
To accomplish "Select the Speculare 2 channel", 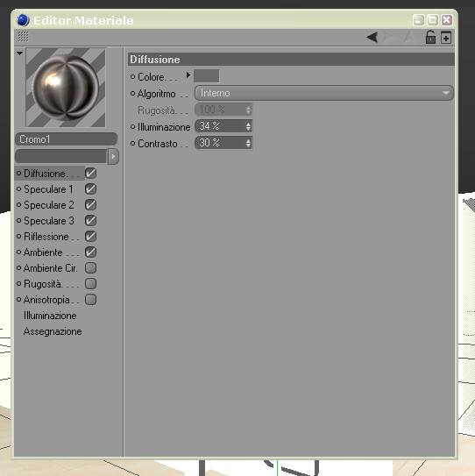I will pos(49,205).
